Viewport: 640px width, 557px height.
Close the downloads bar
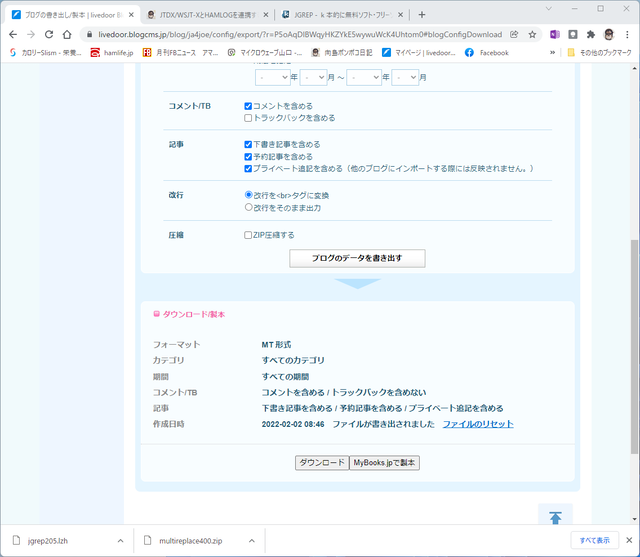point(629,540)
